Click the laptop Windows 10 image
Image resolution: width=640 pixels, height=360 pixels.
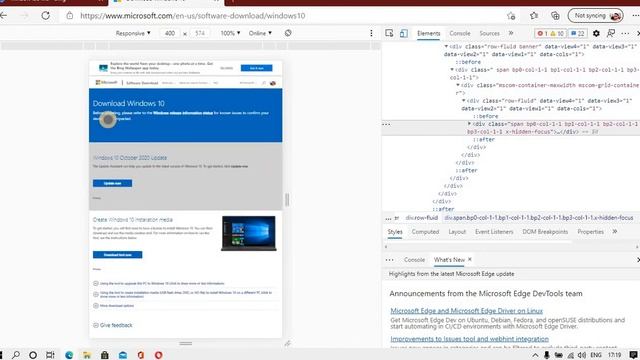[249, 233]
